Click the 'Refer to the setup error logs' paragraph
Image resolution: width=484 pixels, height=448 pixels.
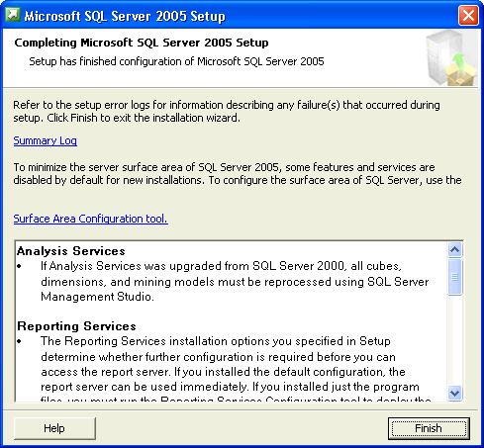coord(227,111)
